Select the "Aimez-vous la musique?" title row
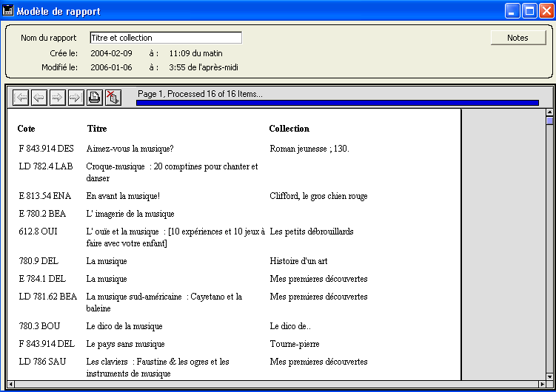The width and height of the screenshot is (556, 392). (130, 149)
